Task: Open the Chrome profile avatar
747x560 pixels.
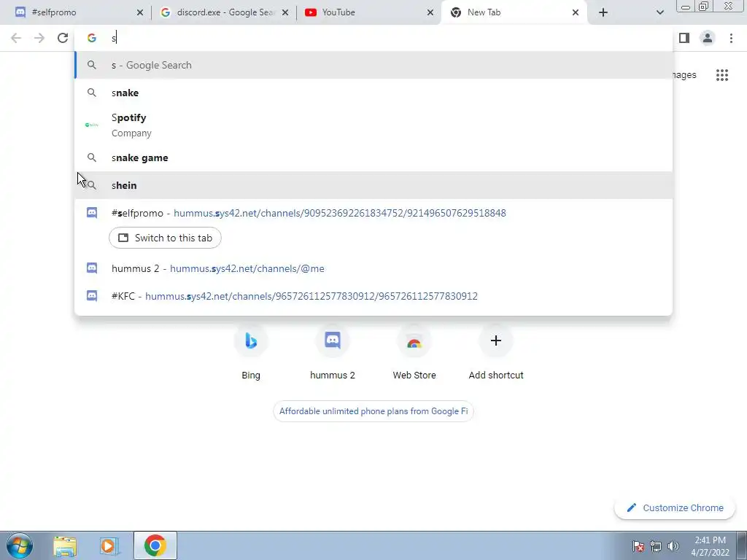Action: coord(708,38)
